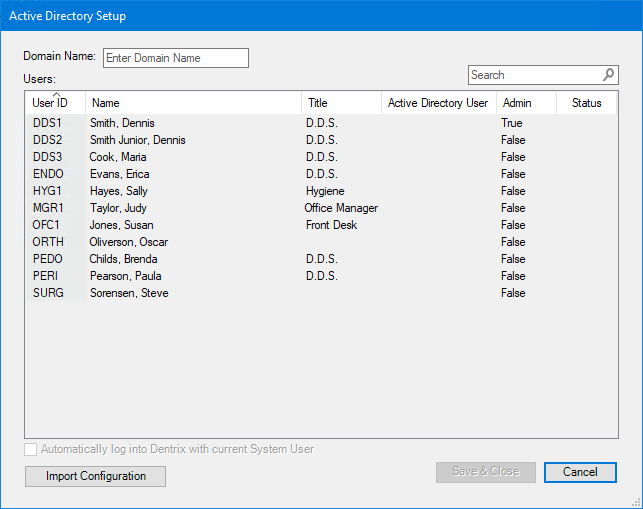Focus the Domain Name input field
643x509 pixels.
(x=175, y=58)
